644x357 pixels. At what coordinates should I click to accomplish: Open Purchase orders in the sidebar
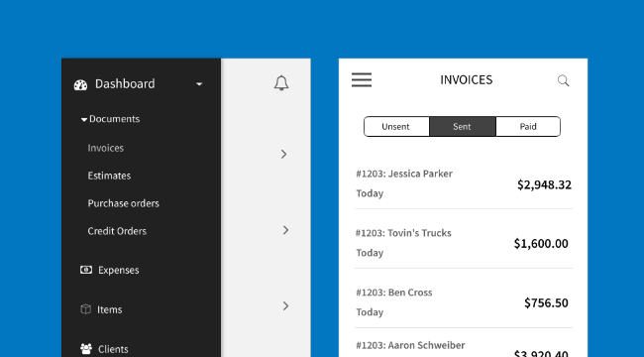123,203
